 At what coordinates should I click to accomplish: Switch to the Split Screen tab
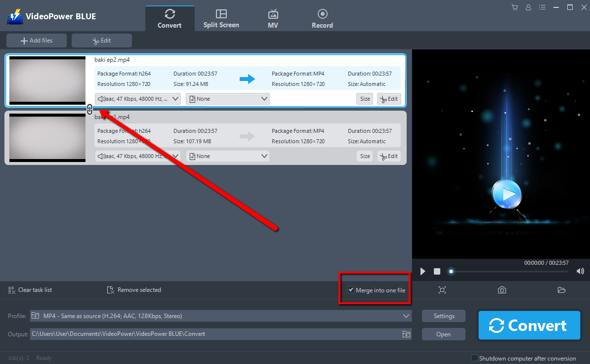pos(221,18)
